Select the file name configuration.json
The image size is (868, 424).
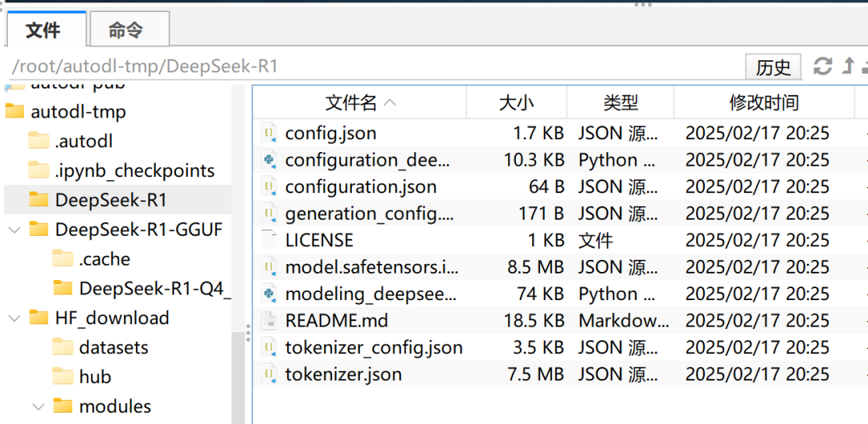pos(361,187)
